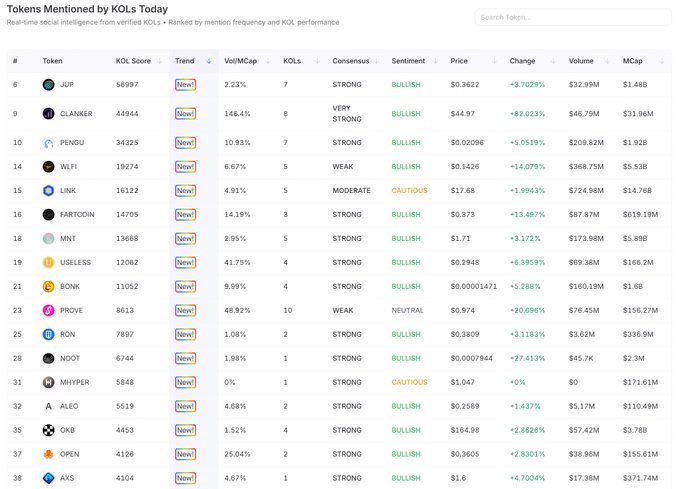680x489 pixels.
Task: Click the OKB token icon
Action: coord(48,430)
